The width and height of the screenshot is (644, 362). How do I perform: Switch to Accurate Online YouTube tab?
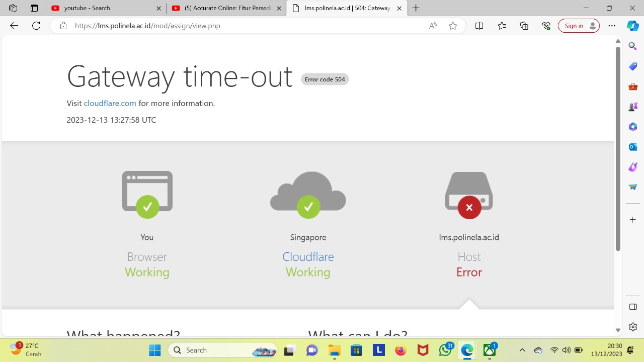pyautogui.click(x=226, y=8)
